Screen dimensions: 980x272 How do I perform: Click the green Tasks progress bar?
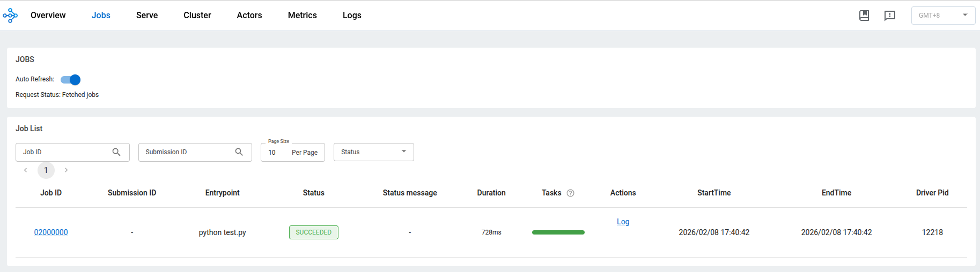pos(558,232)
